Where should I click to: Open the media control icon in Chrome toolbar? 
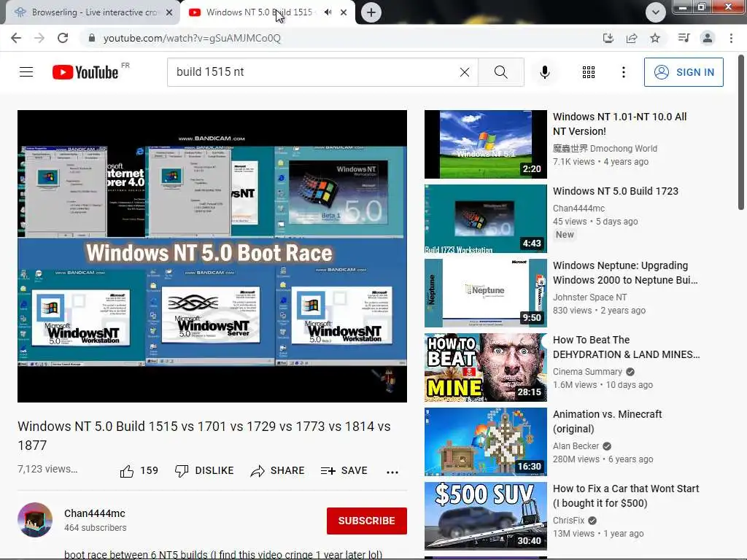(x=684, y=38)
